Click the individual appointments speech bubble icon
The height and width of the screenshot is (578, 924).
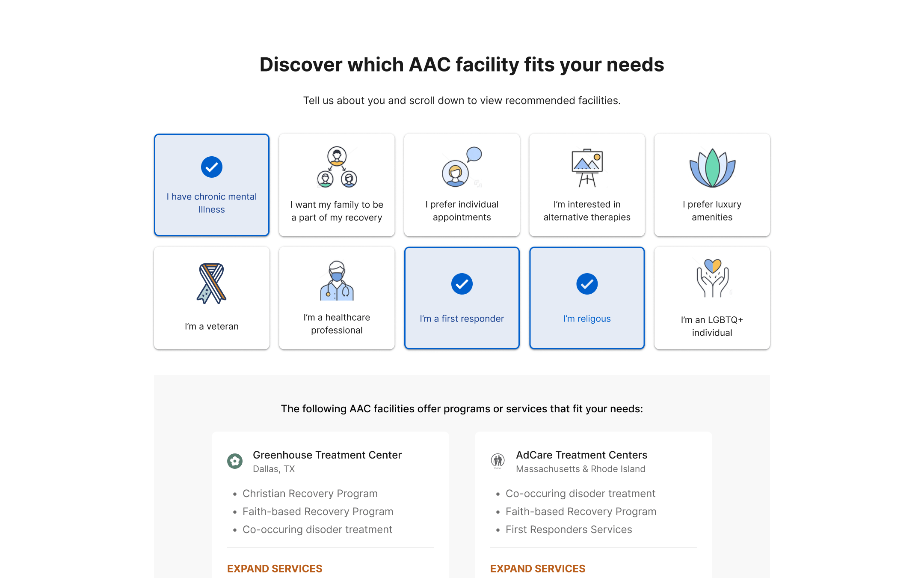tap(462, 167)
